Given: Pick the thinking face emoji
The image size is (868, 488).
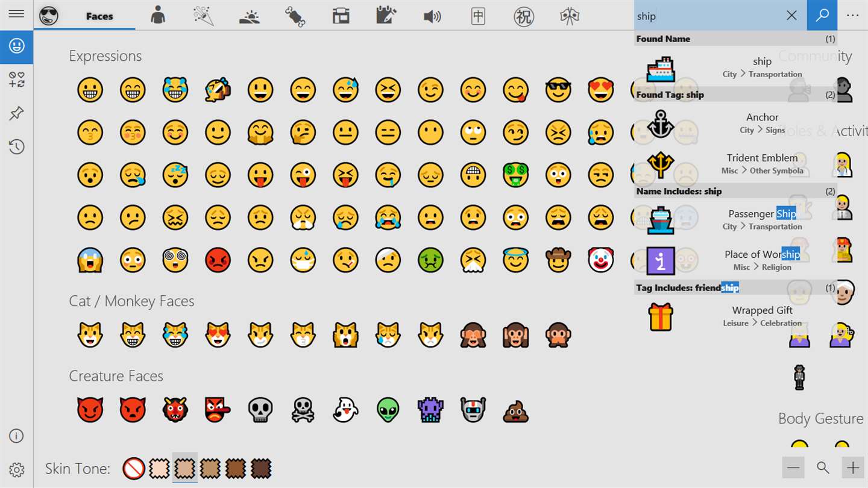Looking at the screenshot, I should [x=303, y=133].
